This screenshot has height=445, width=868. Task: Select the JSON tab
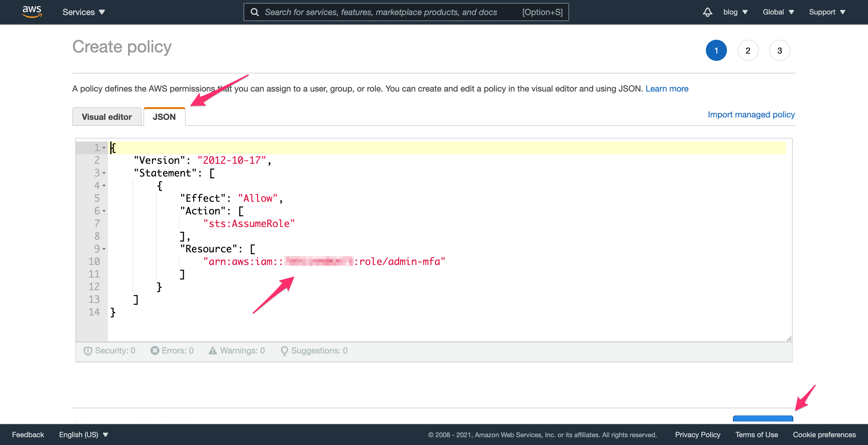pos(164,117)
